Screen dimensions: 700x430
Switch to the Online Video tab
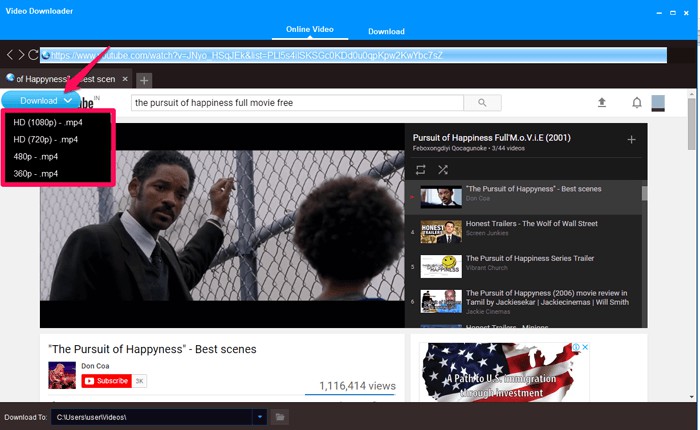[310, 29]
